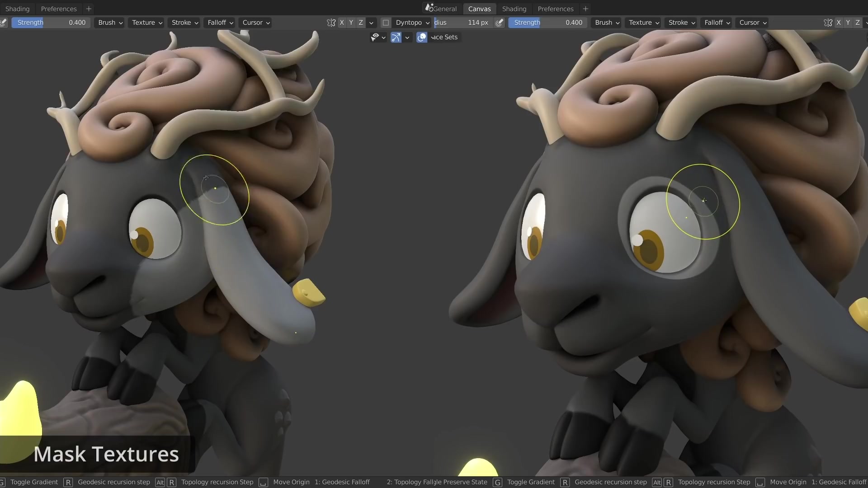Switch to Preferences tab in left window
This screenshot has width=868, height=488.
pos(59,9)
